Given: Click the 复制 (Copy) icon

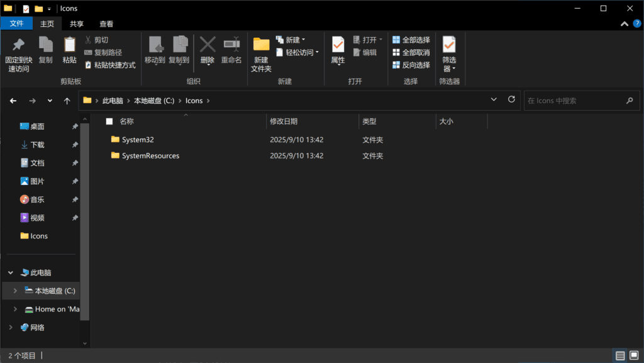Looking at the screenshot, I should tap(45, 45).
